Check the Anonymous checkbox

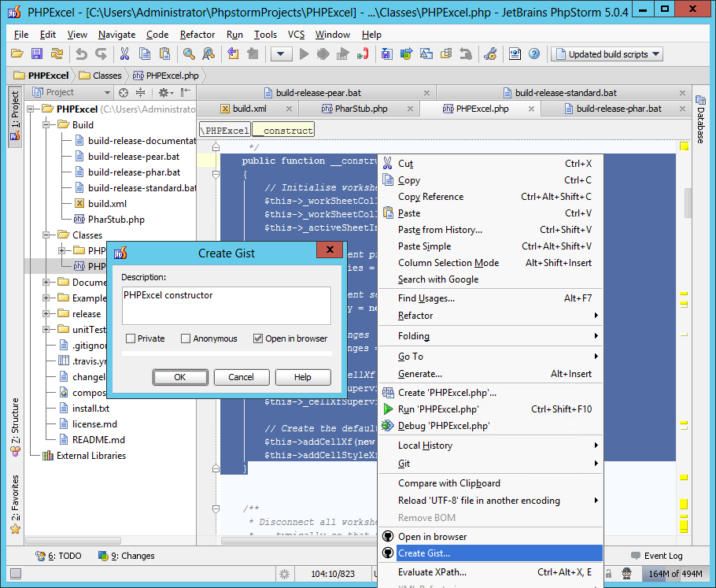[186, 338]
